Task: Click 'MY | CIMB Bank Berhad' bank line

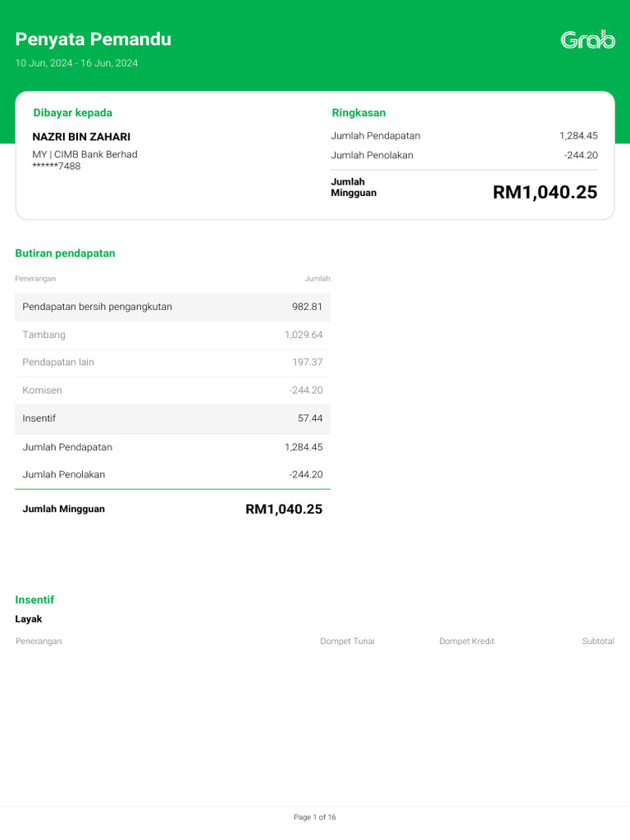Action: [84, 154]
